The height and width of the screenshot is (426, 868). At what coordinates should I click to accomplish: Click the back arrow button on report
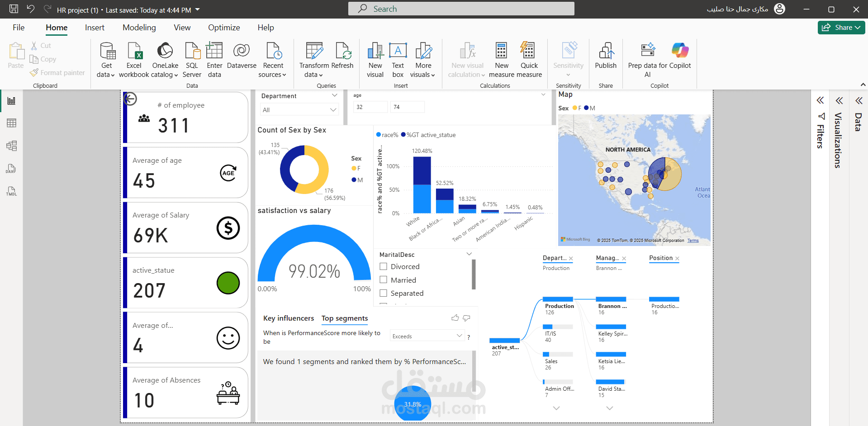(x=130, y=99)
